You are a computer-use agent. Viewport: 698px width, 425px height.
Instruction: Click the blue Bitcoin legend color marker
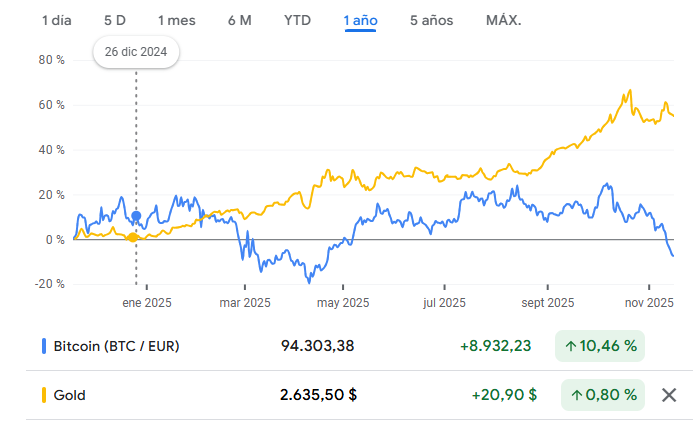[45, 347]
